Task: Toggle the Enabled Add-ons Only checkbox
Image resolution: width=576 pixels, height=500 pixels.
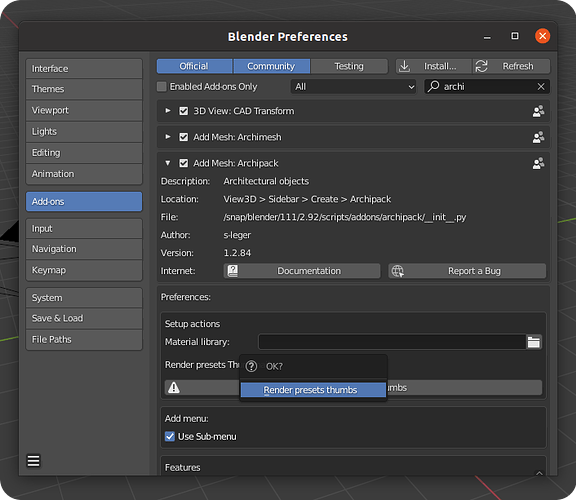Action: (162, 87)
